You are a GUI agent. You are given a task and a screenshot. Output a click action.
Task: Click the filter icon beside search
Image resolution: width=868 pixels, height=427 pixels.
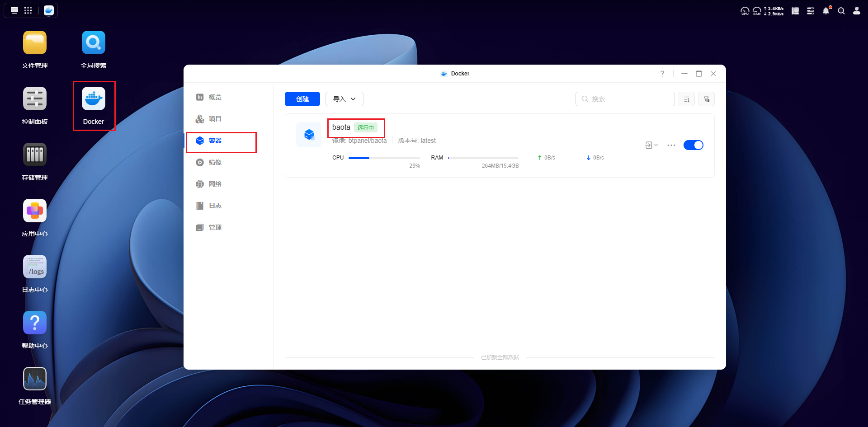[x=707, y=99]
